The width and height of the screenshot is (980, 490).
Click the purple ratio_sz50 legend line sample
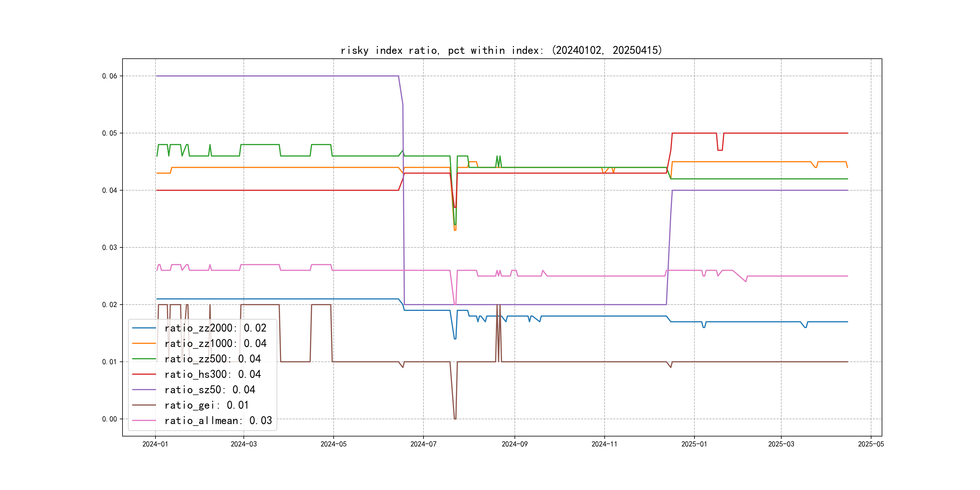[144, 390]
